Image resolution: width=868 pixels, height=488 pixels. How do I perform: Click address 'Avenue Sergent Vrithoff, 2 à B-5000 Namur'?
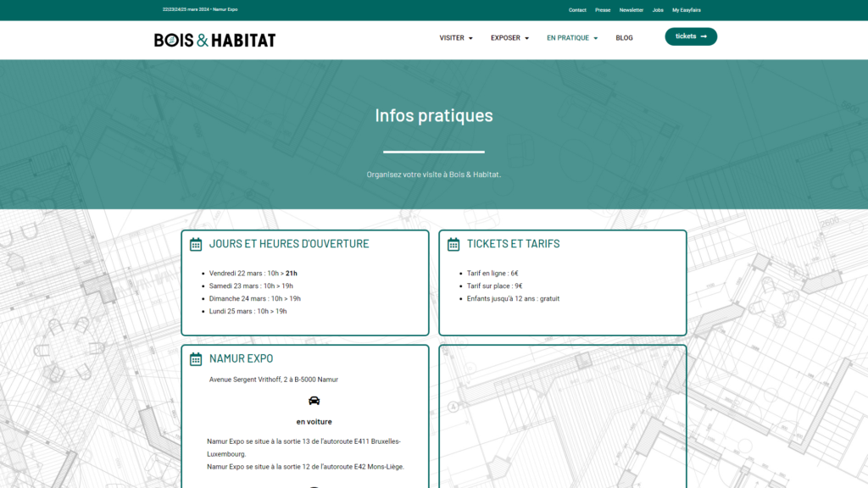[274, 380]
